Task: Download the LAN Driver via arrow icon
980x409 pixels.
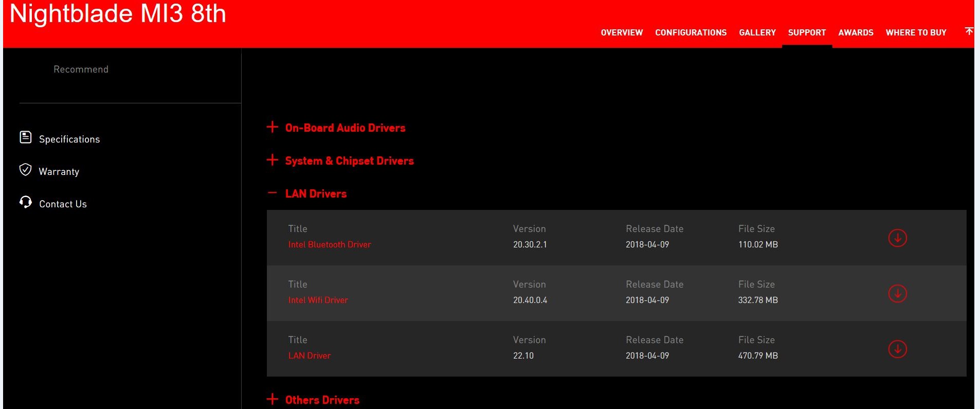Action: pos(897,349)
